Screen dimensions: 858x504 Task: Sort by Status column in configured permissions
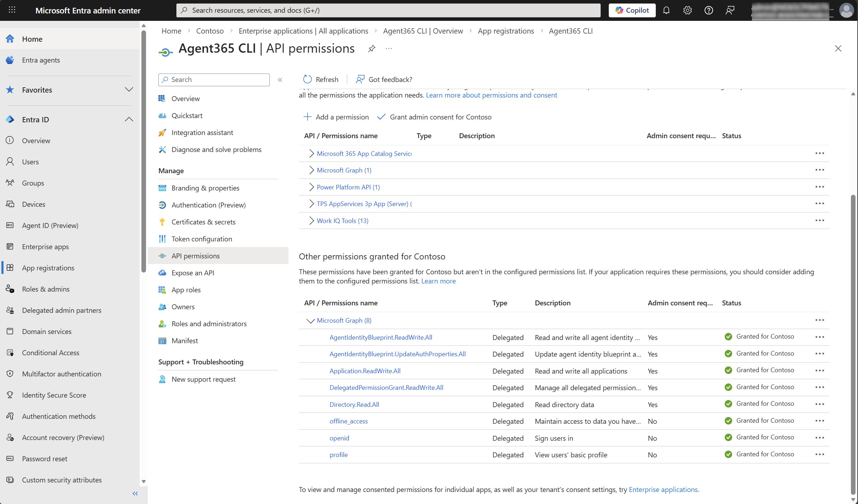[731, 136]
